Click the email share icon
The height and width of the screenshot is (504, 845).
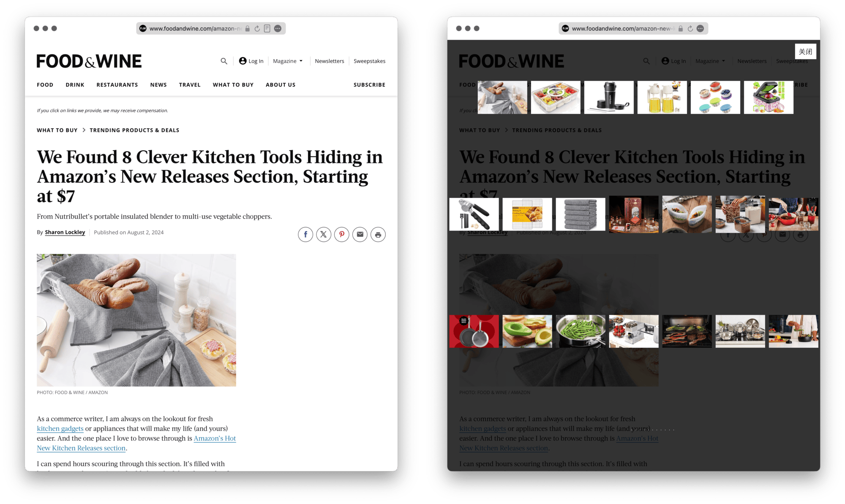pos(360,234)
